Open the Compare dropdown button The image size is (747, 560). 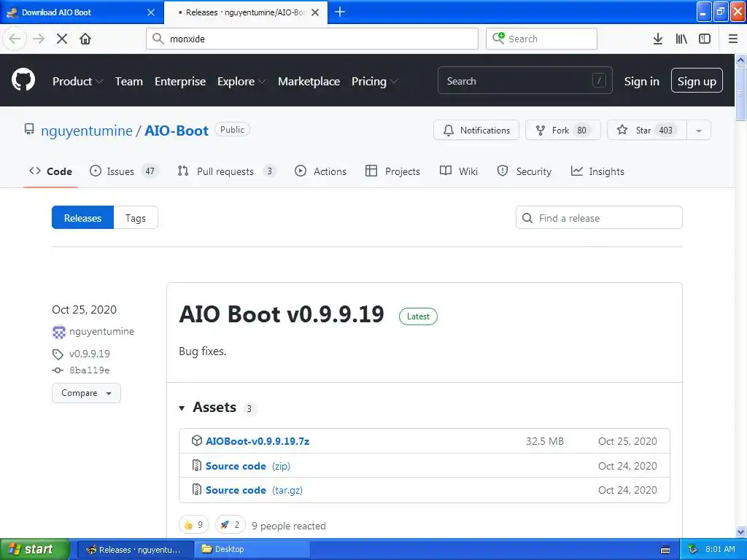(x=86, y=393)
